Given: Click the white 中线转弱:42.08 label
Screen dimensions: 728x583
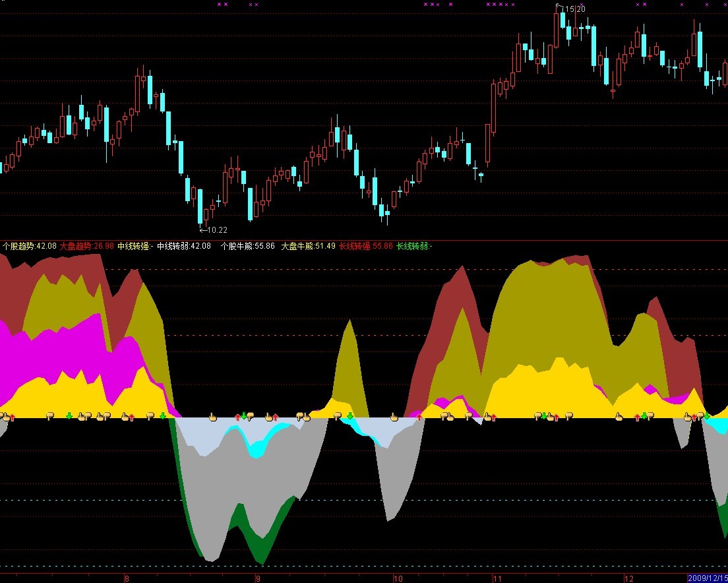Looking at the screenshot, I should tap(184, 246).
